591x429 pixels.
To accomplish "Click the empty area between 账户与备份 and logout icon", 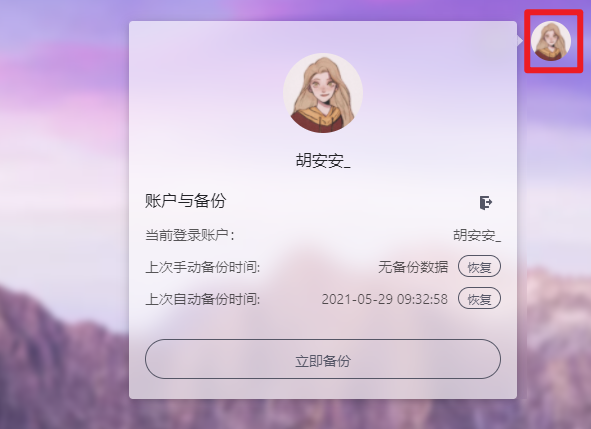I will (352, 201).
